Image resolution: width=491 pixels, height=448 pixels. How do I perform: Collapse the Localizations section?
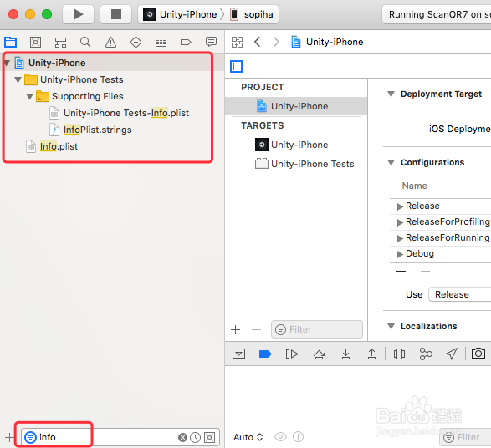[391, 326]
